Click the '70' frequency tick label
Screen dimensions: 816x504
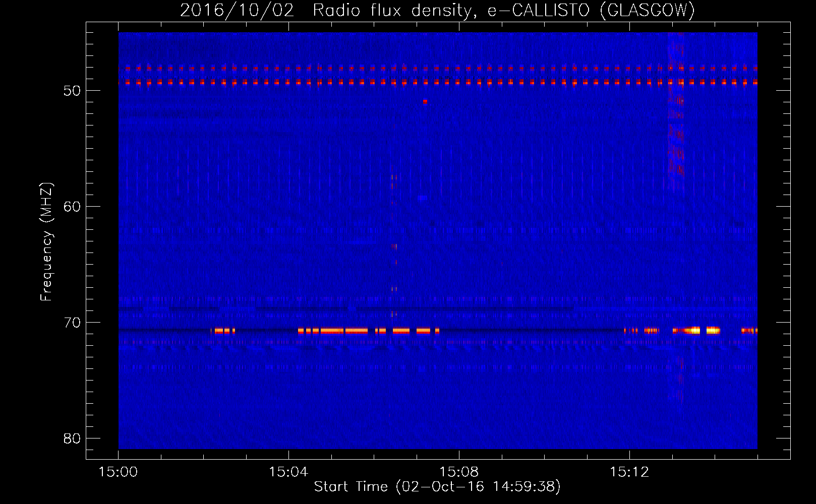tap(72, 323)
